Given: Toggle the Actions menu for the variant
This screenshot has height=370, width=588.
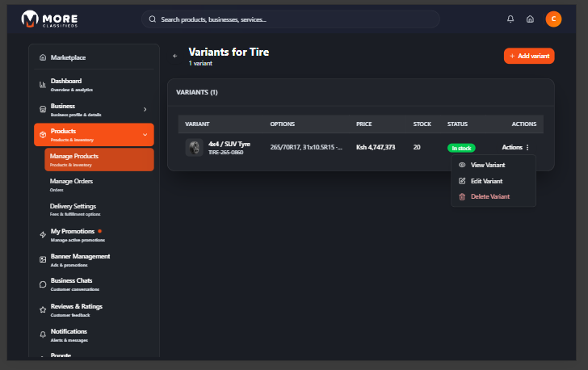Looking at the screenshot, I should [x=515, y=148].
